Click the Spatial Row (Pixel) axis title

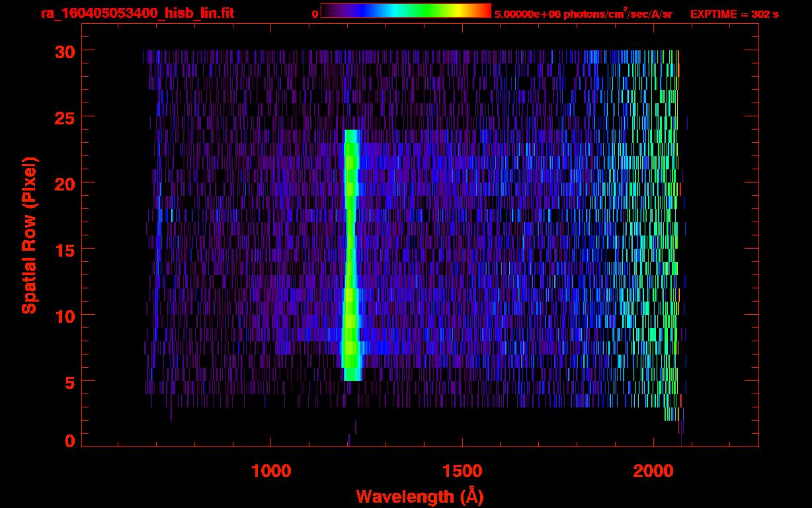click(30, 235)
